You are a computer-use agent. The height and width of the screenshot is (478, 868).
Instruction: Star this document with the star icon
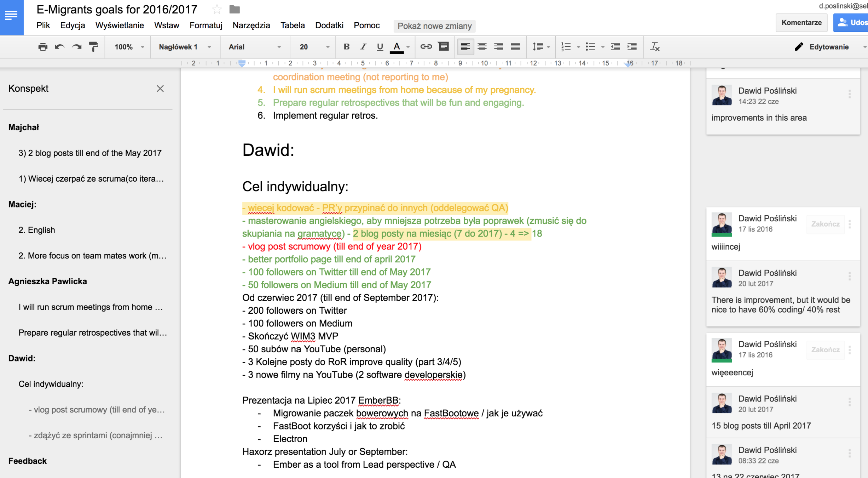tap(217, 10)
